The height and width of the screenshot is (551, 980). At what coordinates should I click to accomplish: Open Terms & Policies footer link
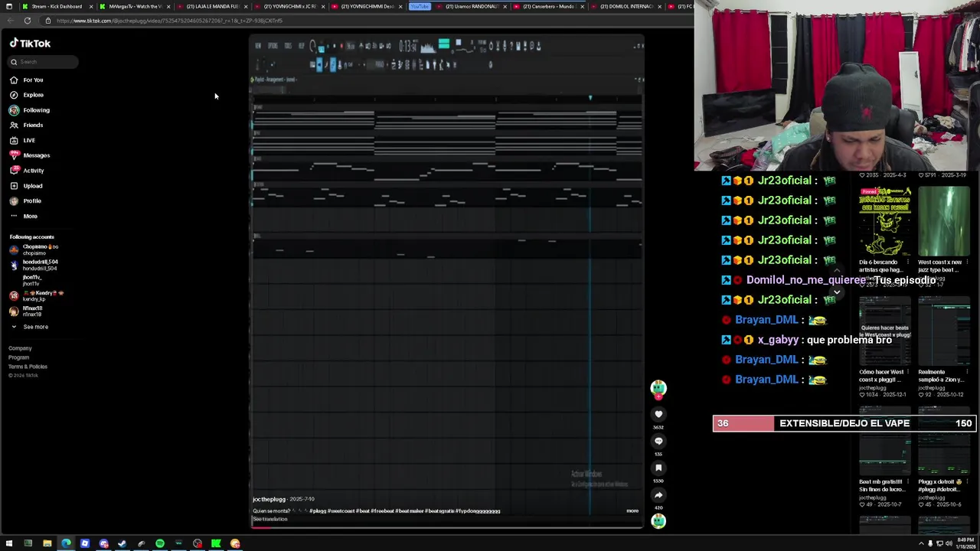[28, 367]
